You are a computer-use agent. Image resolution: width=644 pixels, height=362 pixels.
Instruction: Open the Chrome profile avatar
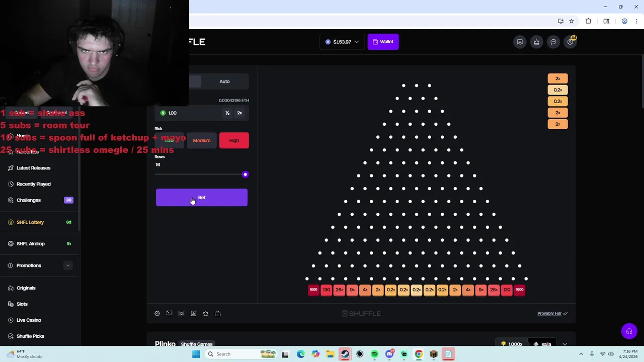tap(624, 21)
